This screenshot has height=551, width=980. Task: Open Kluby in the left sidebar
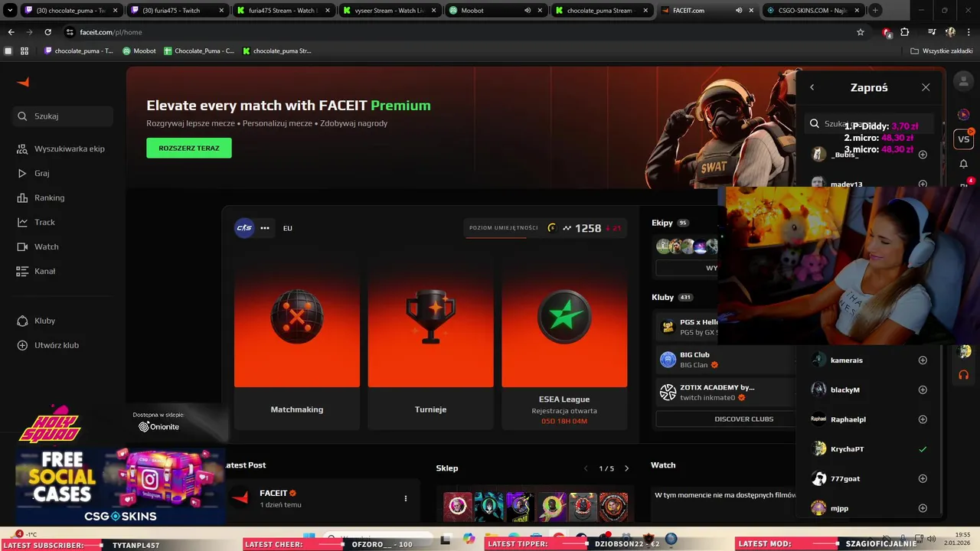pyautogui.click(x=37, y=321)
